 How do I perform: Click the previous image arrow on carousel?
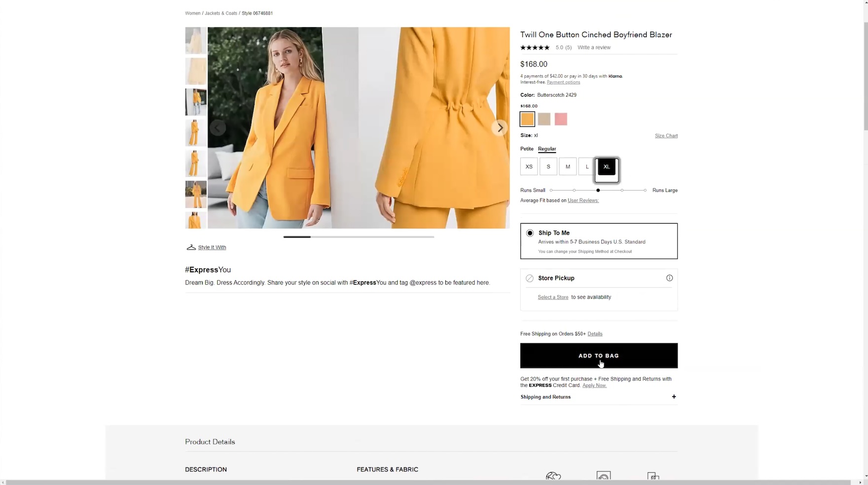217,128
